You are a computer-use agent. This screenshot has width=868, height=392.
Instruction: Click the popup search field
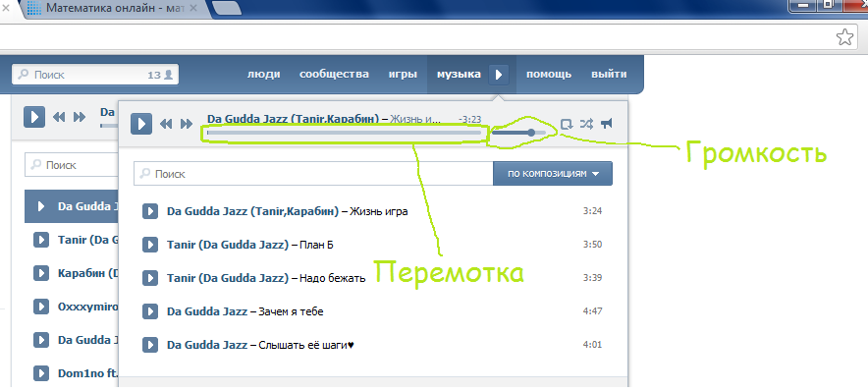pyautogui.click(x=313, y=173)
